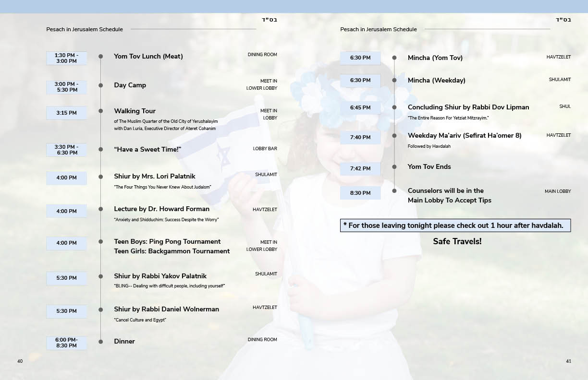Click "Cancel Culture and Egypt" subtitle
The width and height of the screenshot is (588, 380).
[x=140, y=320]
